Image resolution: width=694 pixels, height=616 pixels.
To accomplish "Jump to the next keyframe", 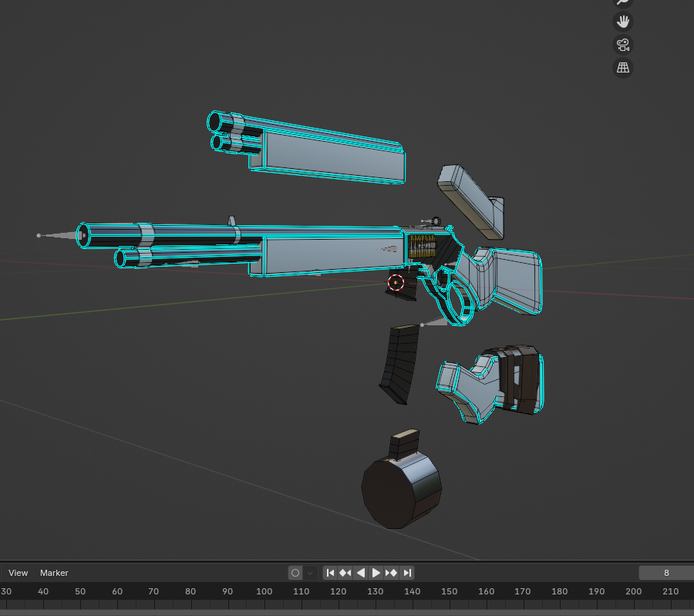I will pos(392,573).
